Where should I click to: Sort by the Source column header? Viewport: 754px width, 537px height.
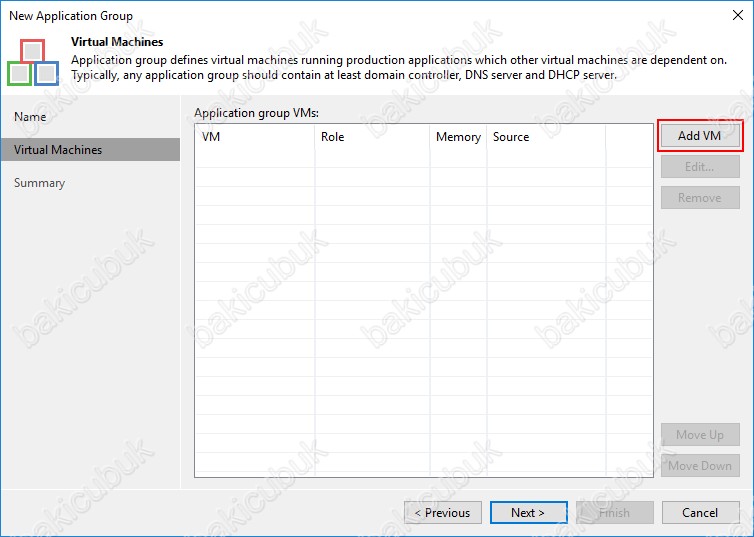[546, 137]
